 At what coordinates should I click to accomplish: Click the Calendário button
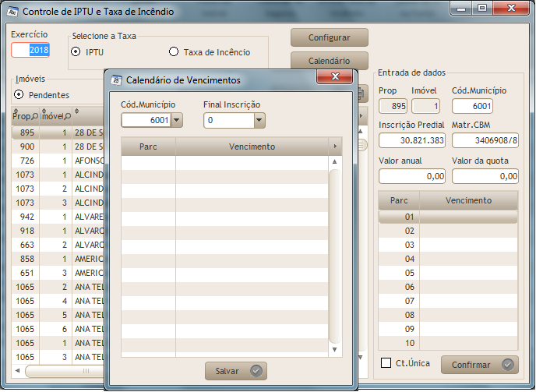(329, 61)
